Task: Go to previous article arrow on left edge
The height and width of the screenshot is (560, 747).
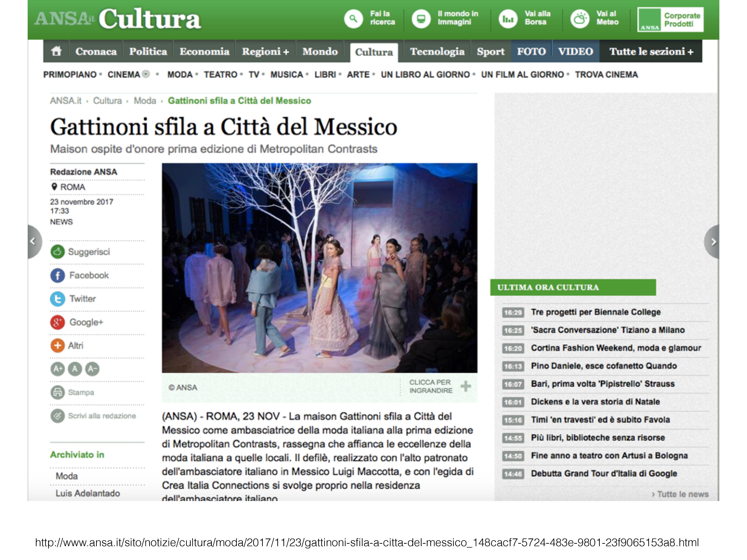Action: (34, 242)
